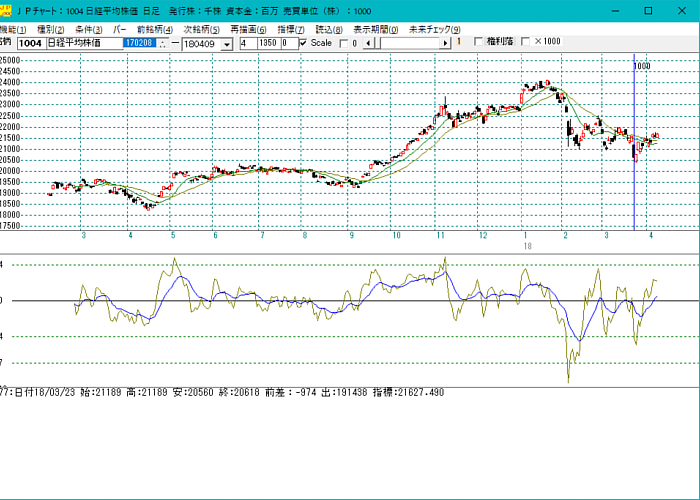Click the right arrow of the horizontal scrollbar
Image resolution: width=700 pixels, height=500 pixels.
(447, 43)
